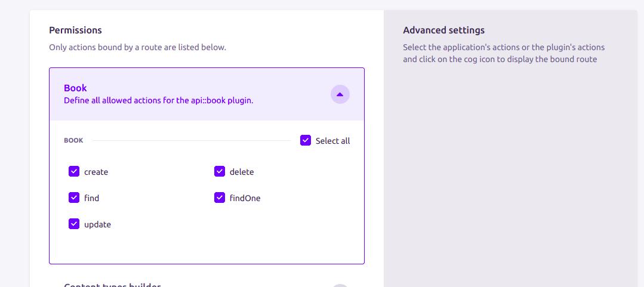Click the Permissions heading
The image size is (644, 287).
pyautogui.click(x=75, y=30)
